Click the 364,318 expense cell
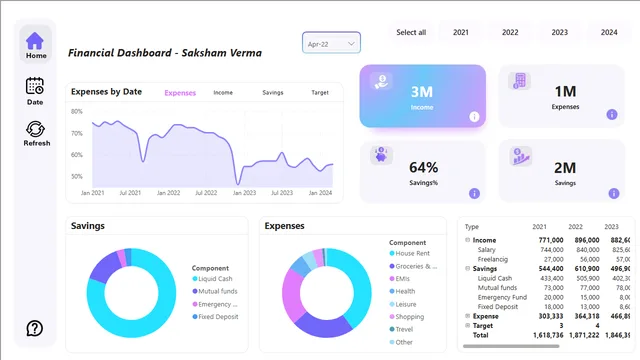This screenshot has height=360, width=640. (x=587, y=316)
